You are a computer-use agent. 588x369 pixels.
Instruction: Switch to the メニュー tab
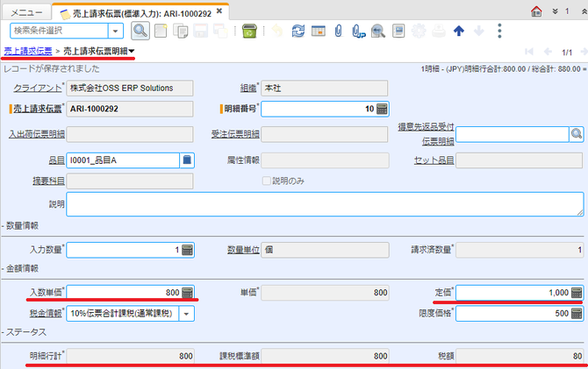(x=26, y=13)
